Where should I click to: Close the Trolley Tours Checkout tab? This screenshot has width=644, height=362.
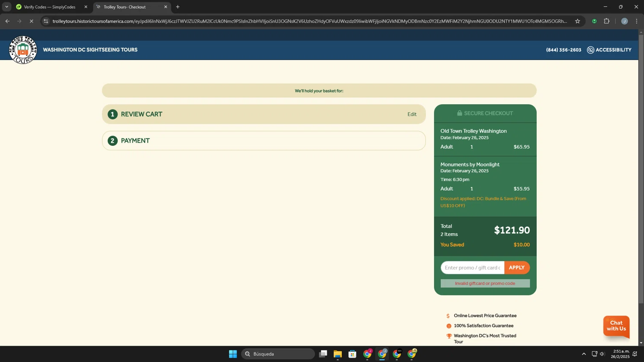(x=166, y=7)
